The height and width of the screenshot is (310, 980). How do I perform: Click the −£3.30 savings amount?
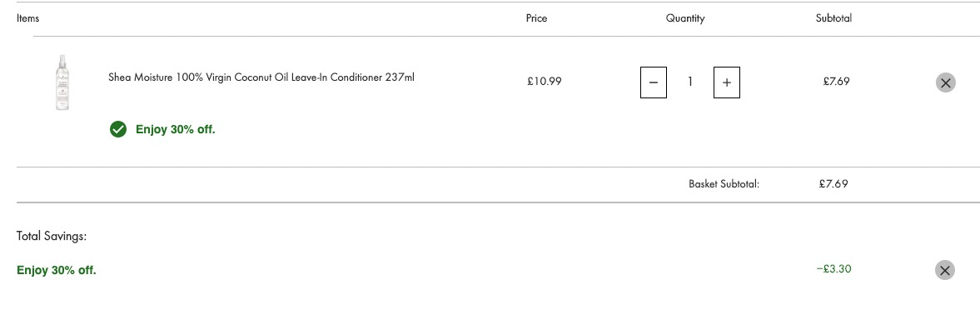click(x=833, y=269)
